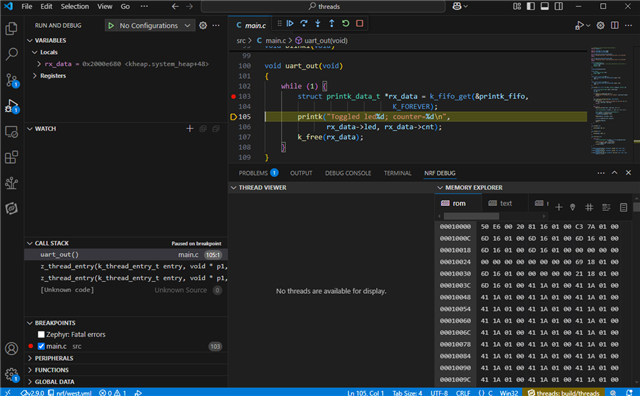Continue execution in debug toolbar

[x=290, y=23]
